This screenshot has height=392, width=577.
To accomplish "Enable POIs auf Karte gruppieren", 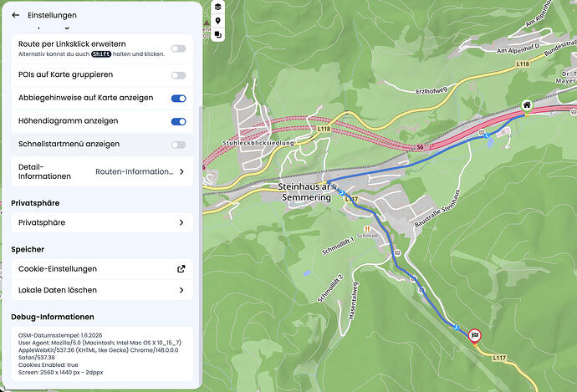I will point(178,75).
